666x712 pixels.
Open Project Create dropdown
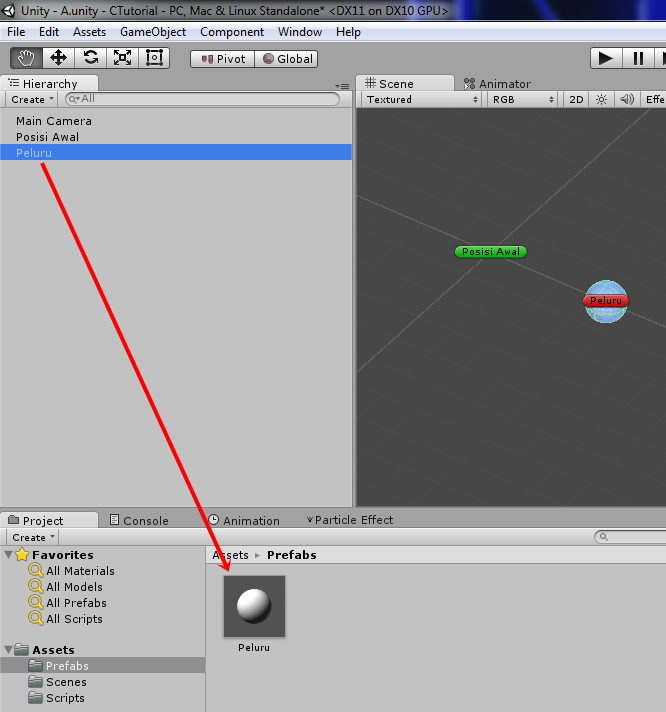tap(33, 537)
